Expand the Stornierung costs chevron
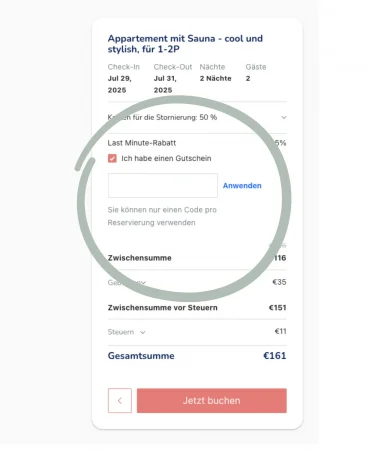The width and height of the screenshot is (385, 450). click(x=284, y=117)
